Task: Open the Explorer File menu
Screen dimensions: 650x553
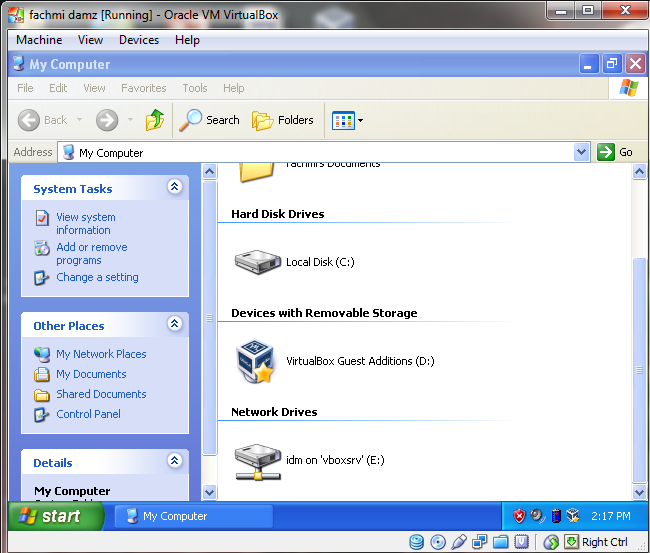Action: 25,88
